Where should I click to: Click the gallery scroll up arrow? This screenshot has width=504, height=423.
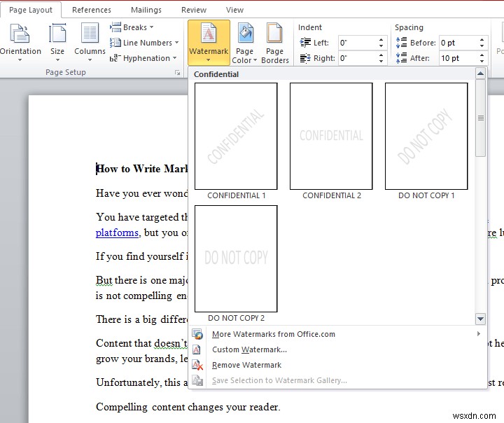pyautogui.click(x=480, y=74)
